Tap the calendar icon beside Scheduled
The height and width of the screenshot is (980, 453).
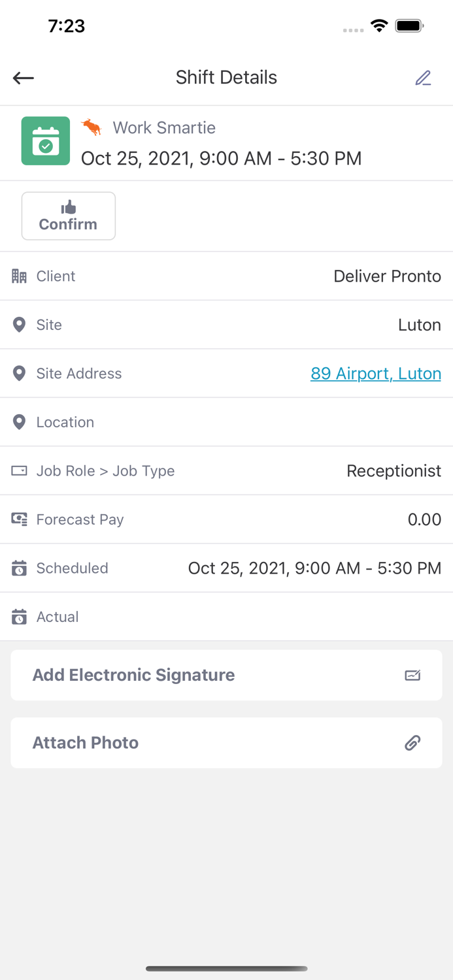19,568
